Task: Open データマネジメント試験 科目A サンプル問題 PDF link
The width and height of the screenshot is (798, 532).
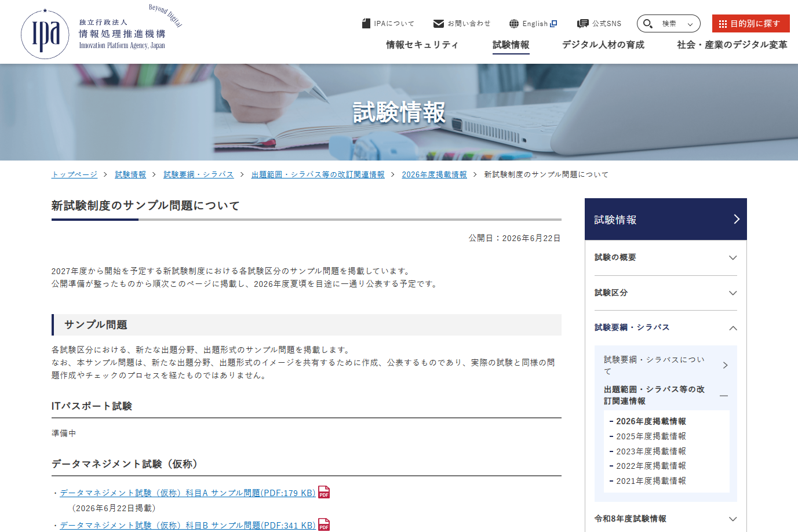Action: point(188,493)
